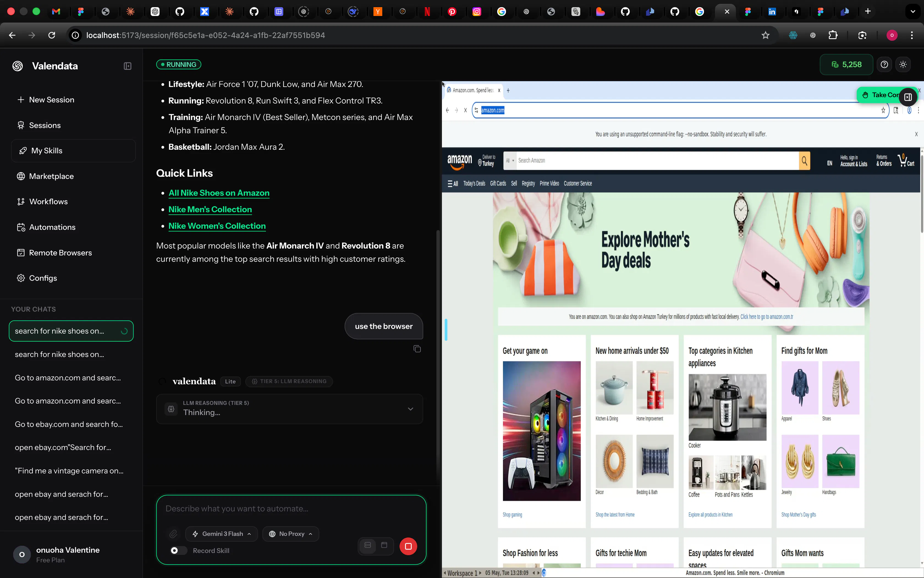Bookmark the localhost page with star
This screenshot has height=578, width=924.
point(765,35)
